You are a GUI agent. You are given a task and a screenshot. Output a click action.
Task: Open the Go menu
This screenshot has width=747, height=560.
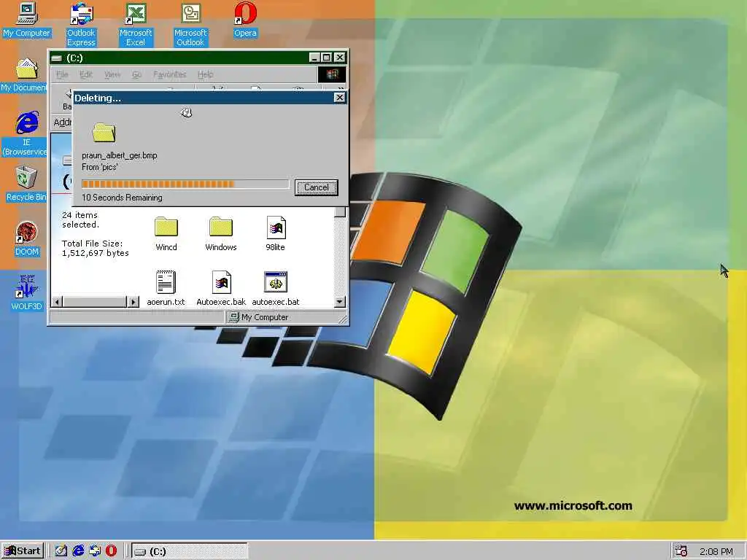136,74
